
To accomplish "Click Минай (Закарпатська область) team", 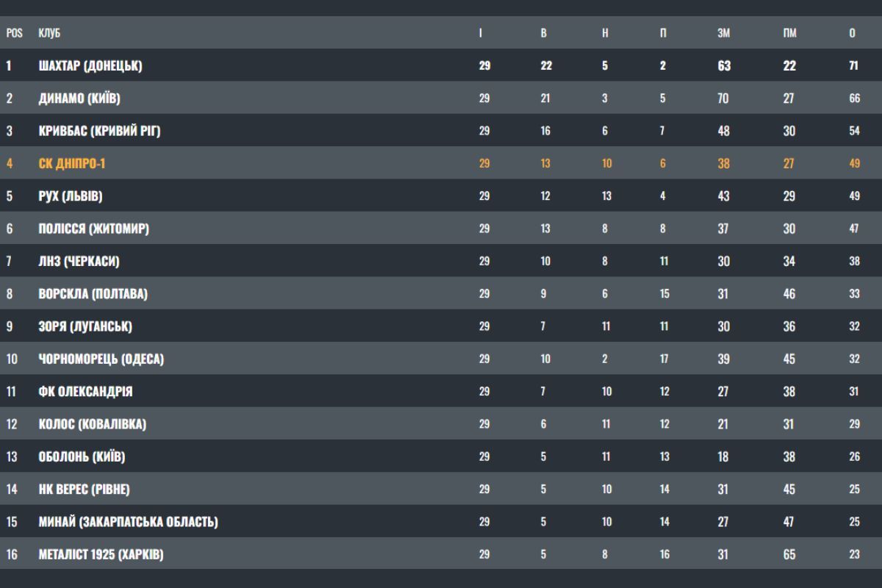I will [128, 522].
